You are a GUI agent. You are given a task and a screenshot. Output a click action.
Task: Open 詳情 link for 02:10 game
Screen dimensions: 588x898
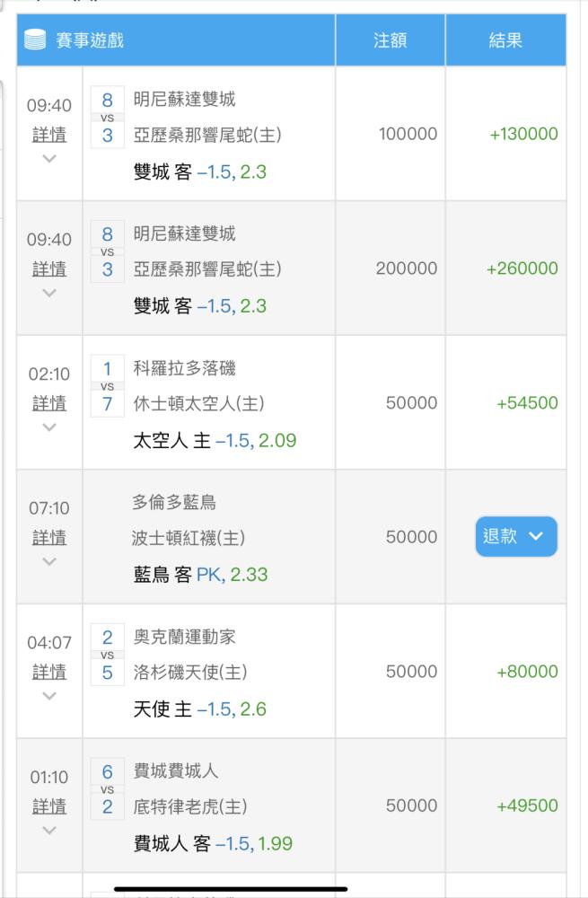(49, 403)
